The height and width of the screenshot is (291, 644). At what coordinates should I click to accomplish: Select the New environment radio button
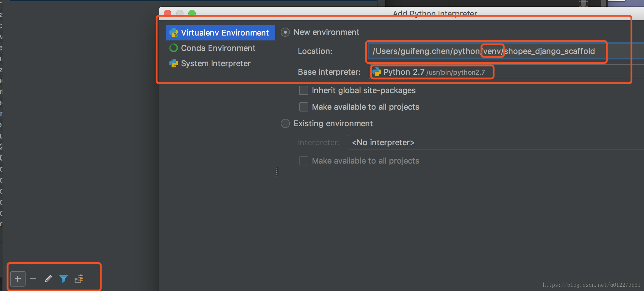[x=285, y=32]
